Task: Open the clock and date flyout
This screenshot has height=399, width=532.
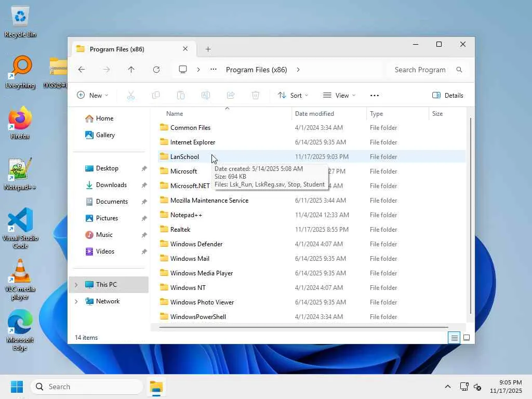Action: coord(506,387)
